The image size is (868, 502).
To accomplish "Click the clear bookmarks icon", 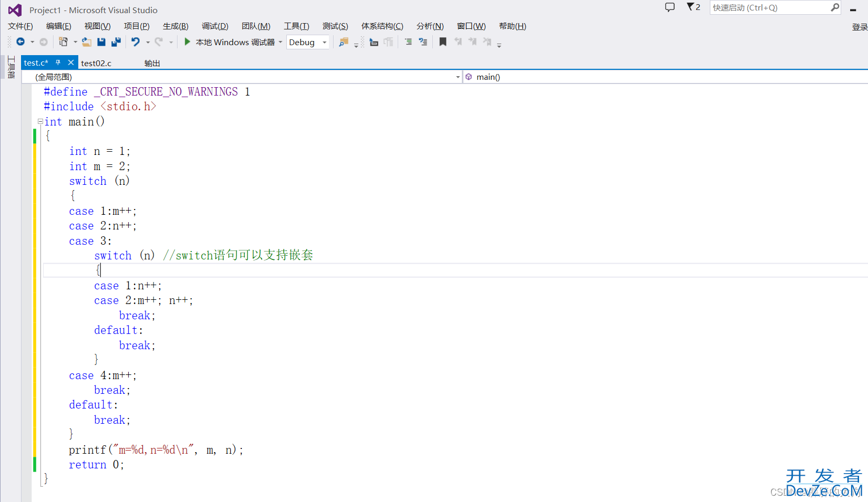I will 487,42.
